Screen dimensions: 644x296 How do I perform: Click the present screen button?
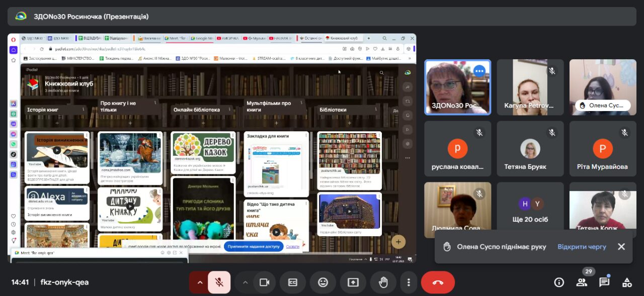(x=353, y=282)
